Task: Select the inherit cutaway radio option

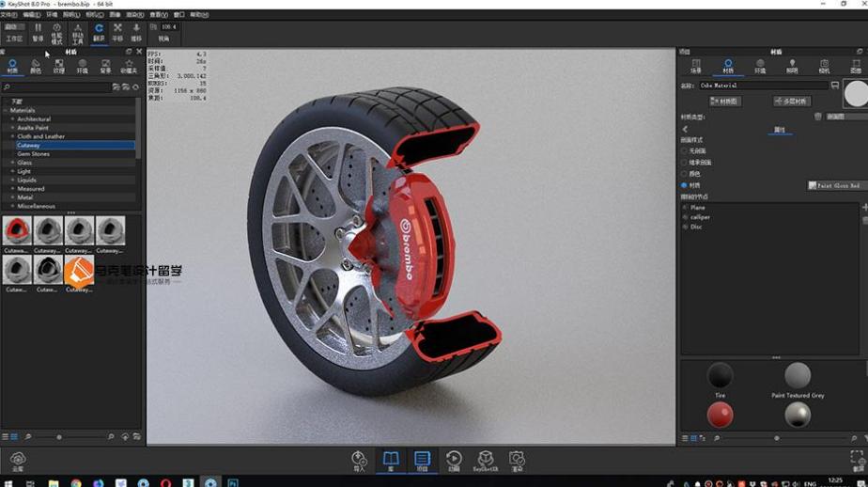Action: click(x=684, y=163)
